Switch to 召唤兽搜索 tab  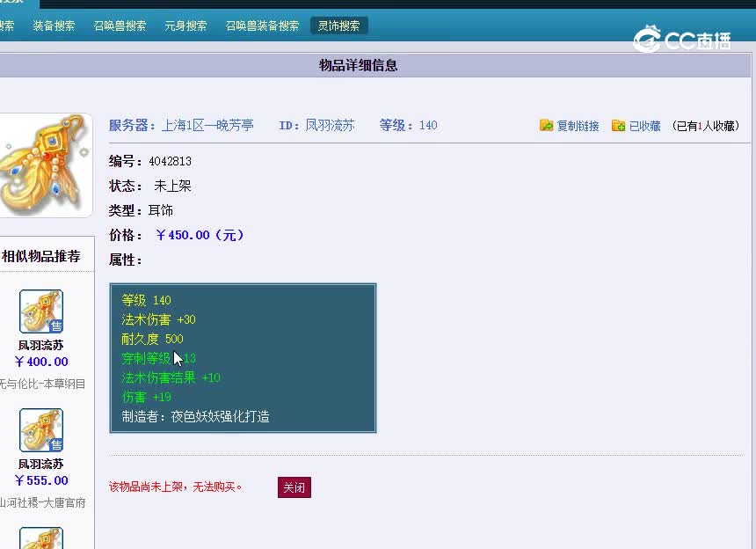click(120, 26)
